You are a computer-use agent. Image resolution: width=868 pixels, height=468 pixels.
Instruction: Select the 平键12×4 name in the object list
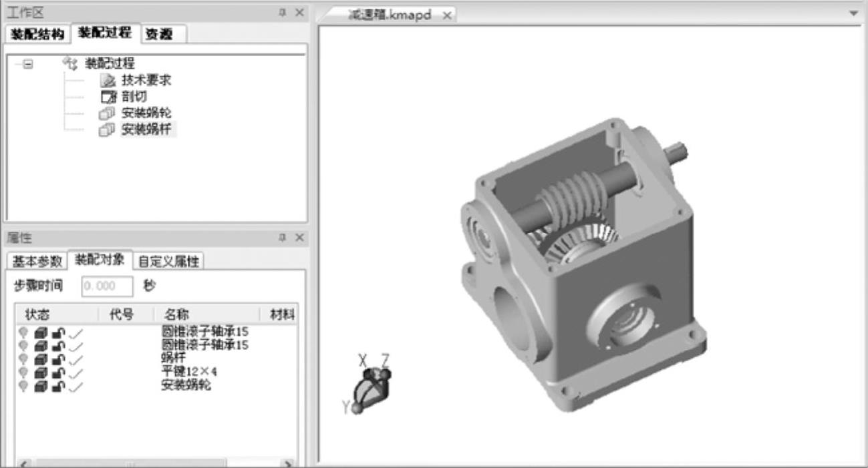click(x=188, y=372)
